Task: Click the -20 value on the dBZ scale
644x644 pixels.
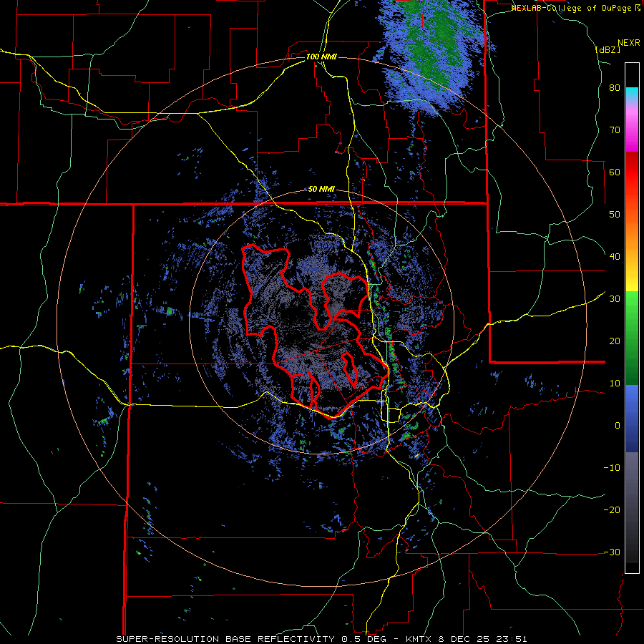Action: pyautogui.click(x=612, y=510)
